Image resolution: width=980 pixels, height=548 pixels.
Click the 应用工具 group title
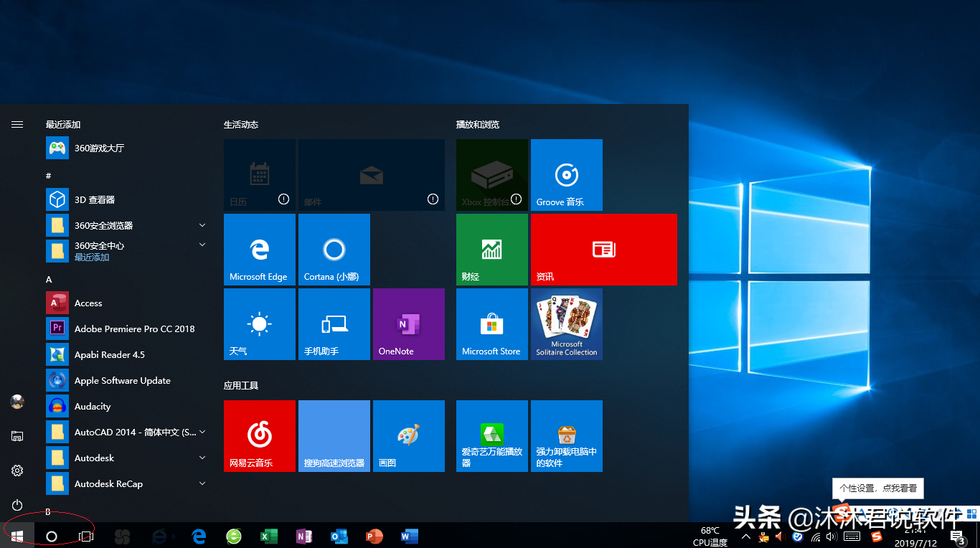pyautogui.click(x=241, y=385)
